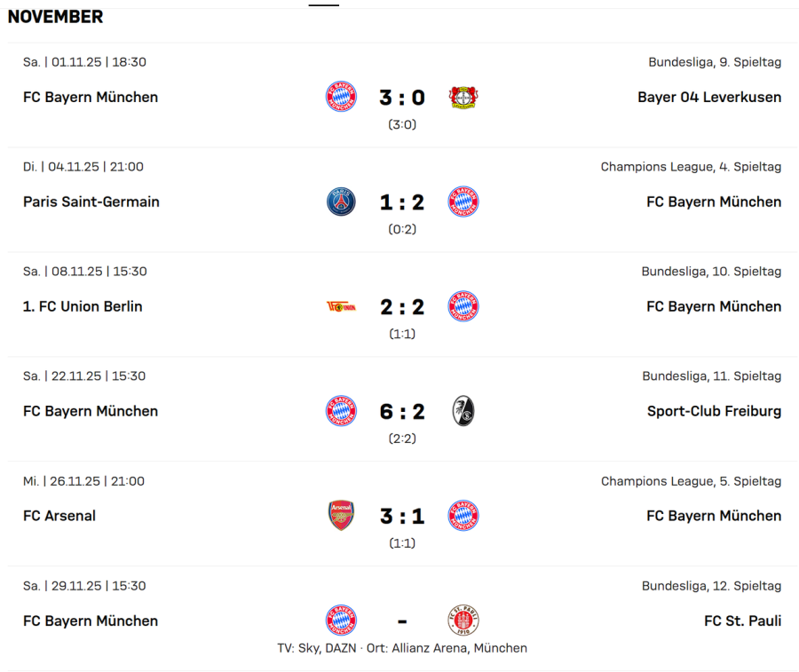Open the 3 : 0 result against Leverkusen

coord(402,97)
